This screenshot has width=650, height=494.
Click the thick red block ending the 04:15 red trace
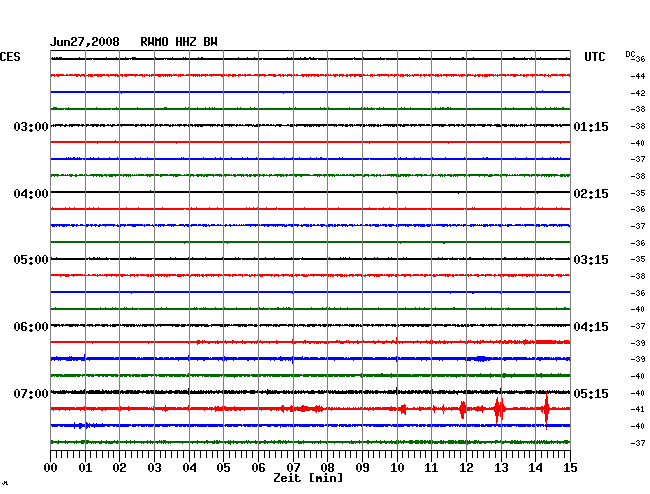[553, 342]
